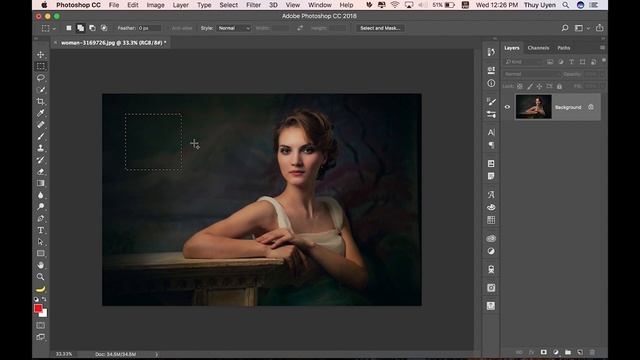This screenshot has width=640, height=360.
Task: Select the Blur tool
Action: click(x=40, y=195)
